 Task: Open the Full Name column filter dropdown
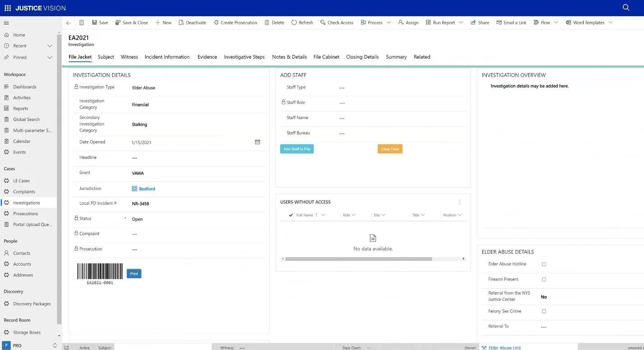tap(323, 215)
